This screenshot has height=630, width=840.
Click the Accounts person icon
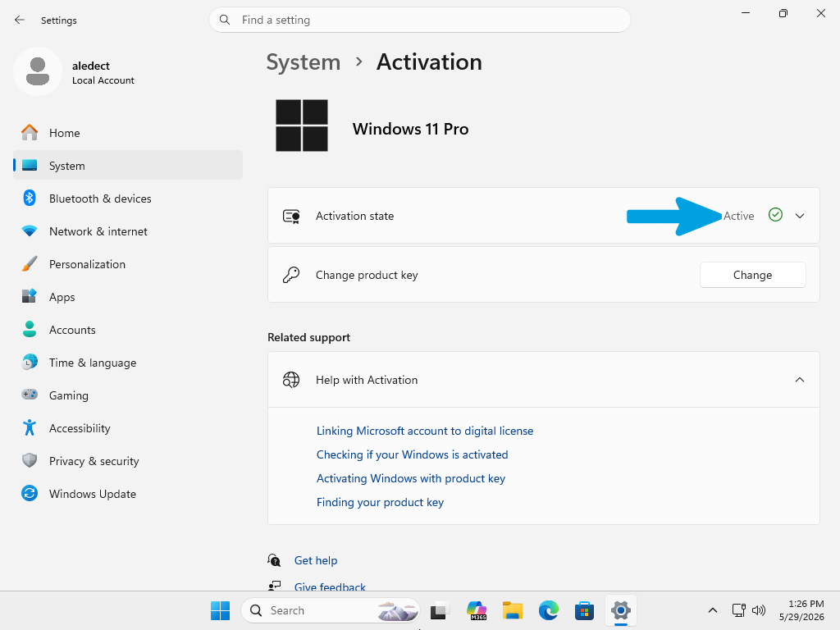pos(30,330)
